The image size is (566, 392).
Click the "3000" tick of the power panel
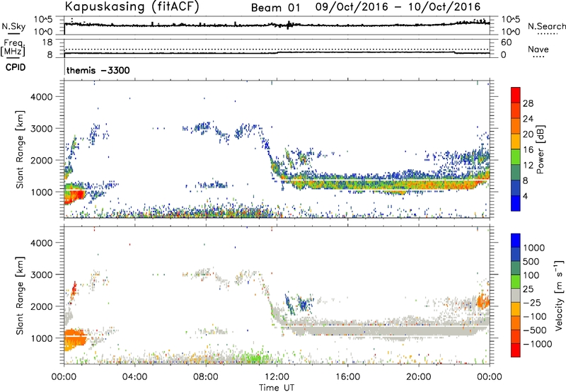click(42, 129)
